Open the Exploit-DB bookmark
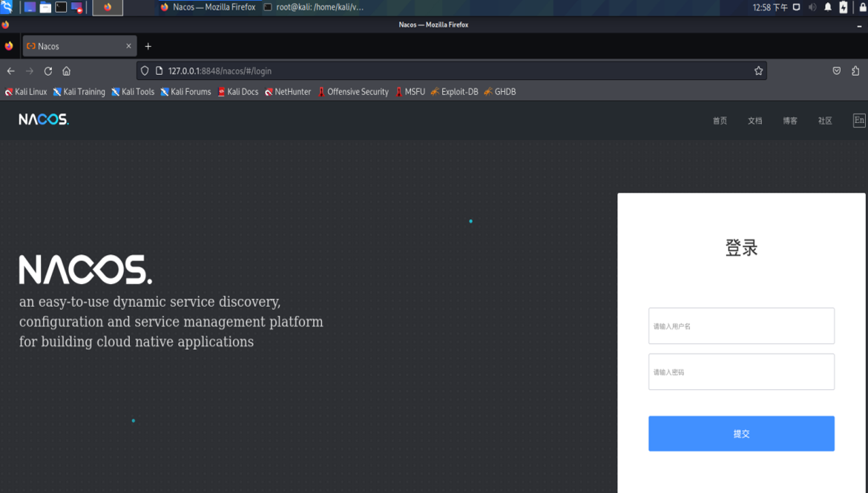Screen dimensions: 868x493 [x=455, y=92]
